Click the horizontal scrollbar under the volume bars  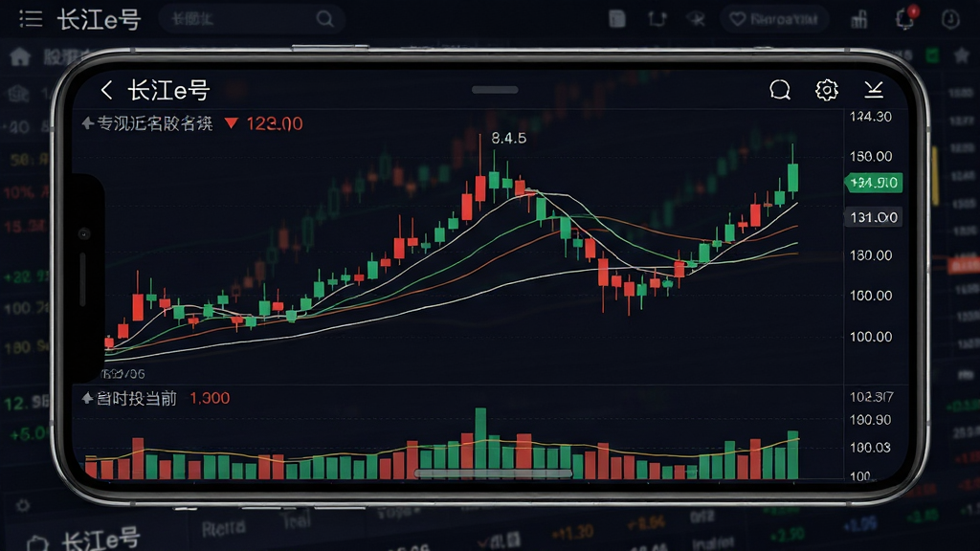pos(493,474)
